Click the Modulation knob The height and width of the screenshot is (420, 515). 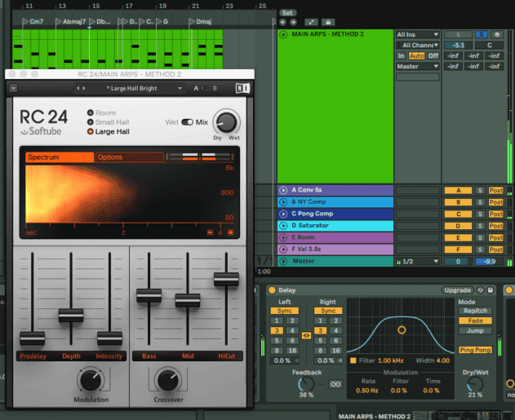[x=91, y=380]
